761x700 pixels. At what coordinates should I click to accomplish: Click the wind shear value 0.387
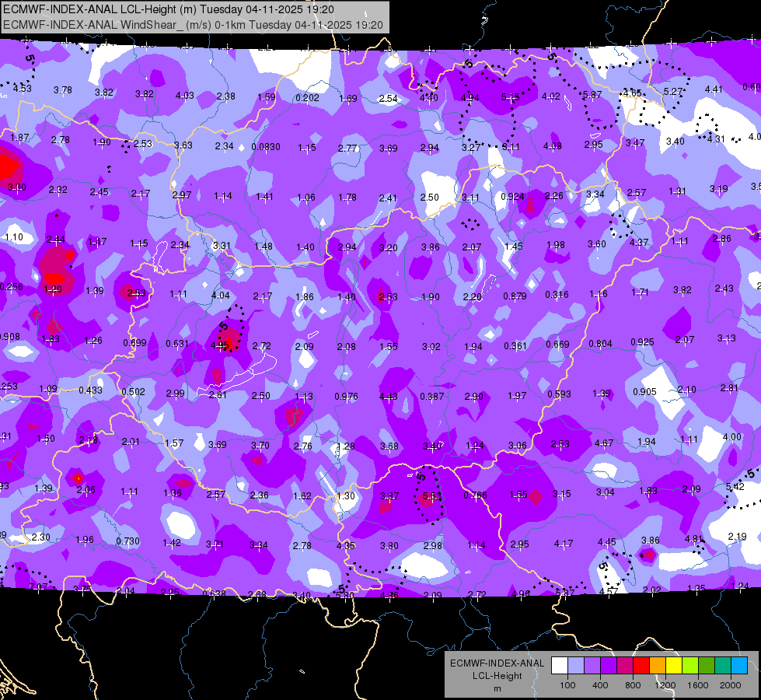click(432, 397)
